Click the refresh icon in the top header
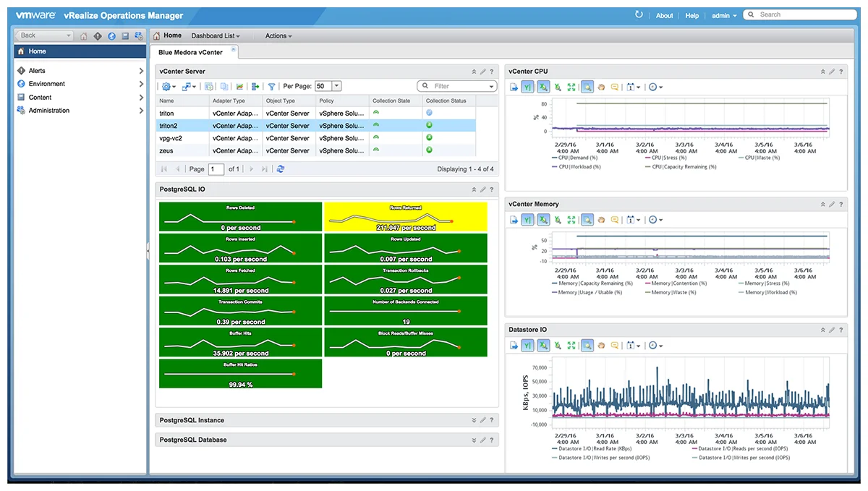 pos(639,14)
